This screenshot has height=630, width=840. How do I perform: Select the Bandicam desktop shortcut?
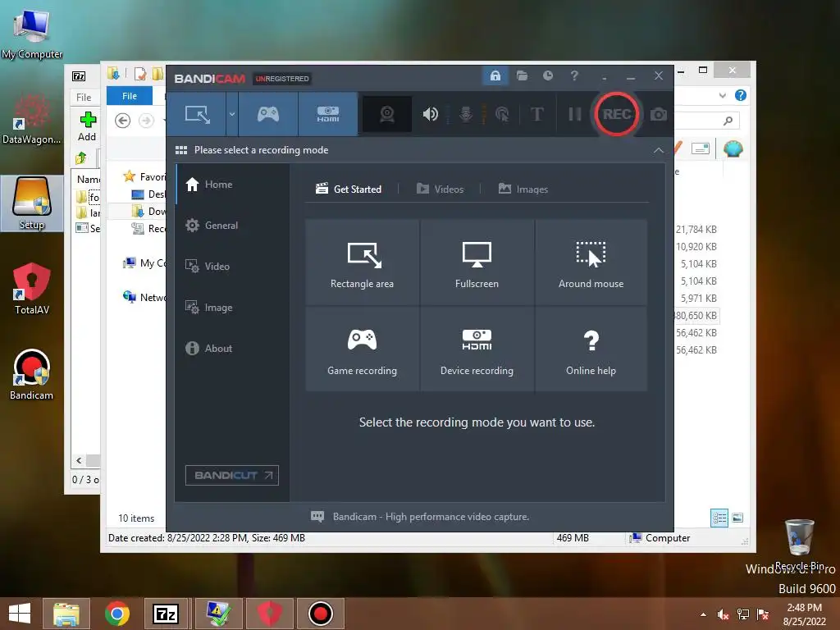click(32, 374)
